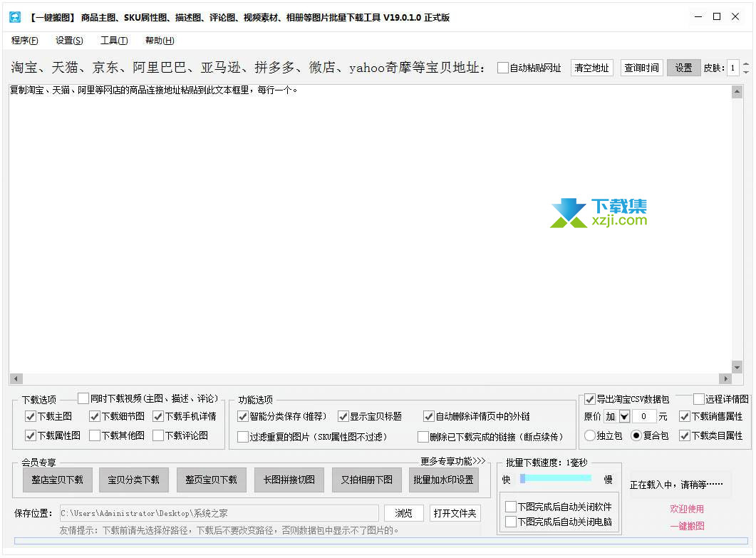Uncheck the 下载主图 checkbox

31,416
